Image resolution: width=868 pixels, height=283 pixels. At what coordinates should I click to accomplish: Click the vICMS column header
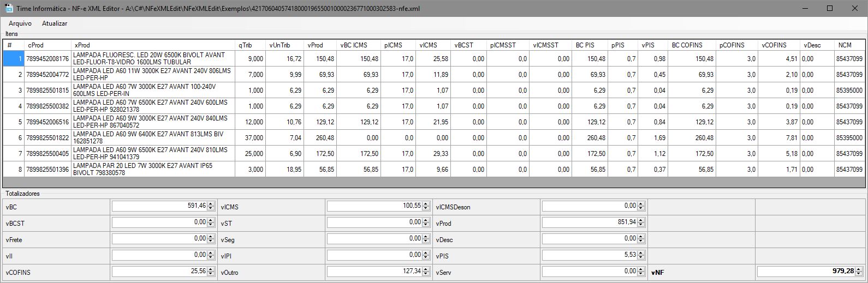tap(433, 45)
